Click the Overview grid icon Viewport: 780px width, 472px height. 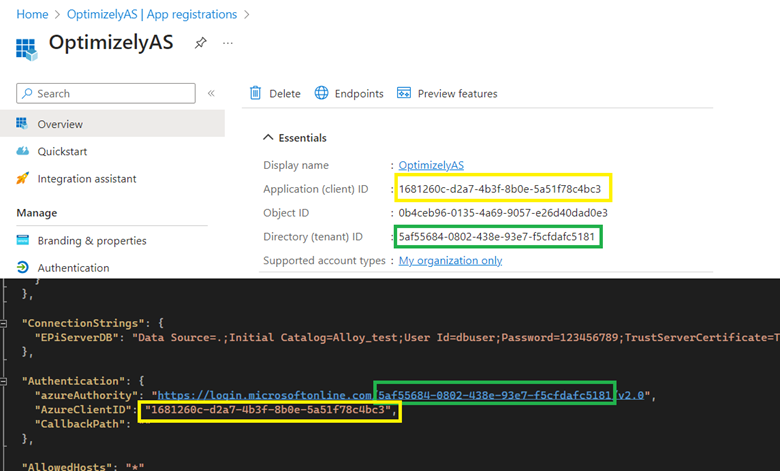tap(22, 123)
